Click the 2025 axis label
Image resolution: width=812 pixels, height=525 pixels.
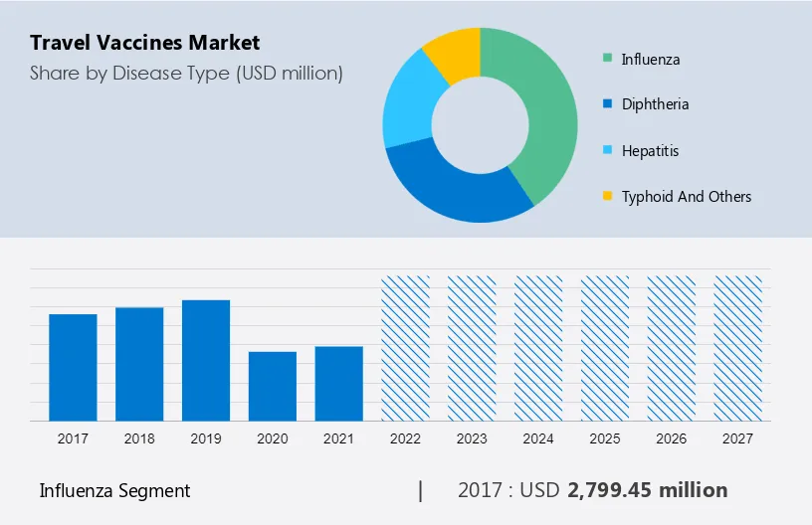pyautogui.click(x=605, y=438)
